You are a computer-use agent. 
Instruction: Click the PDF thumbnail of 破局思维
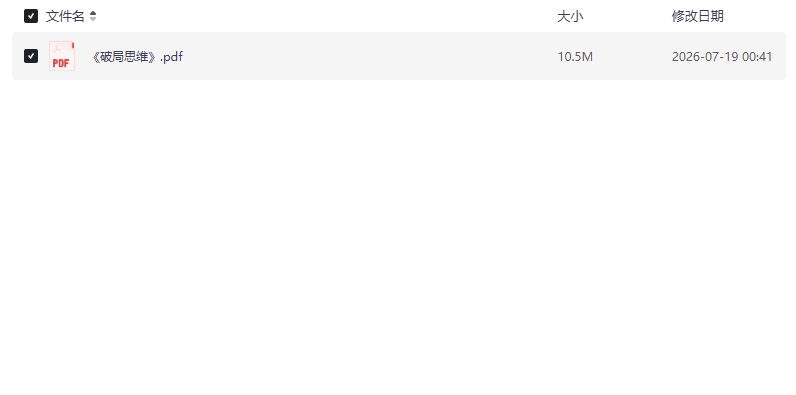click(x=62, y=56)
